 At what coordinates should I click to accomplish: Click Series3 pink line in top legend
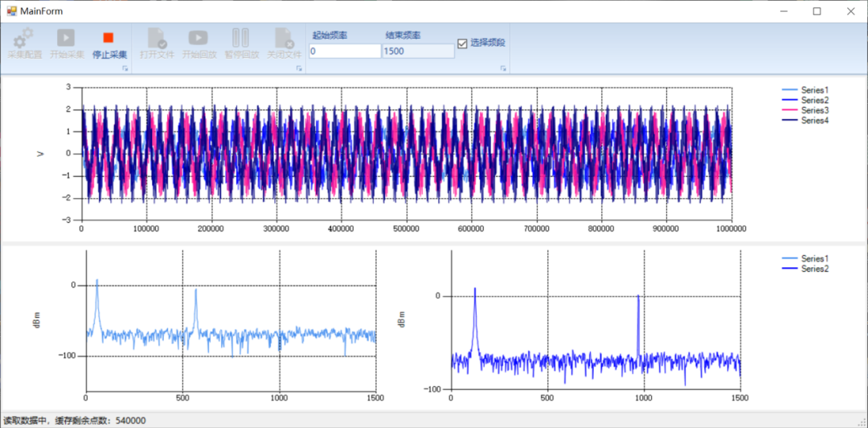790,110
